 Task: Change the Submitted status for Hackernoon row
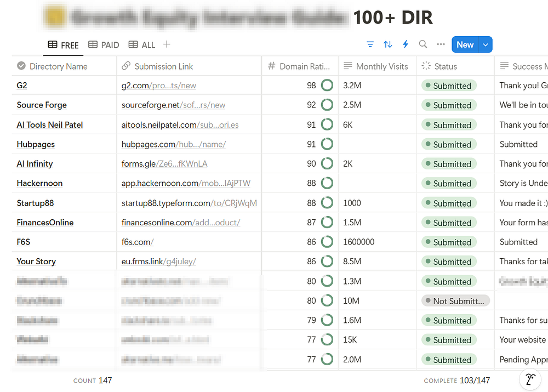449,183
